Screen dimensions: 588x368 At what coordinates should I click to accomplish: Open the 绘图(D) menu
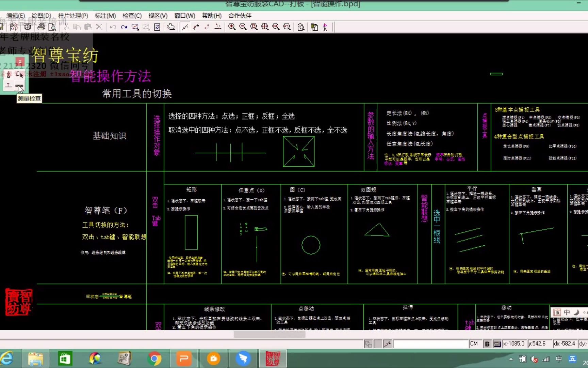tap(41, 16)
